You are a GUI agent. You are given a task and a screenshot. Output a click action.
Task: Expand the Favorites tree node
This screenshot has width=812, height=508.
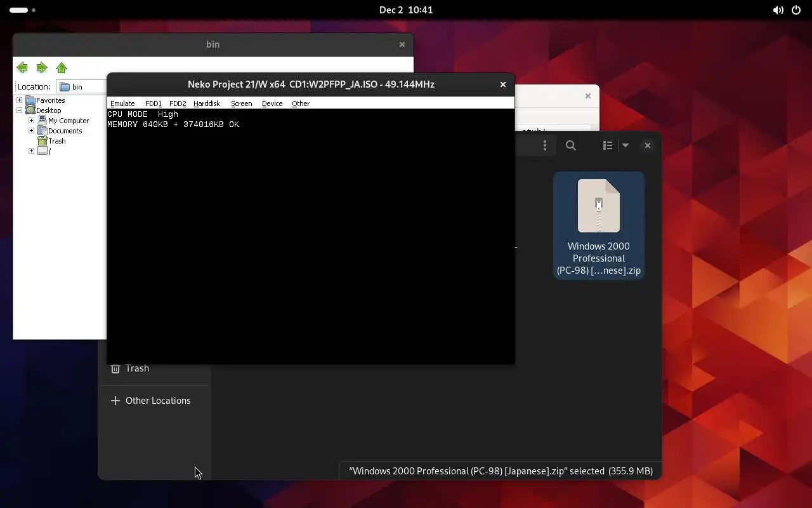[x=19, y=100]
